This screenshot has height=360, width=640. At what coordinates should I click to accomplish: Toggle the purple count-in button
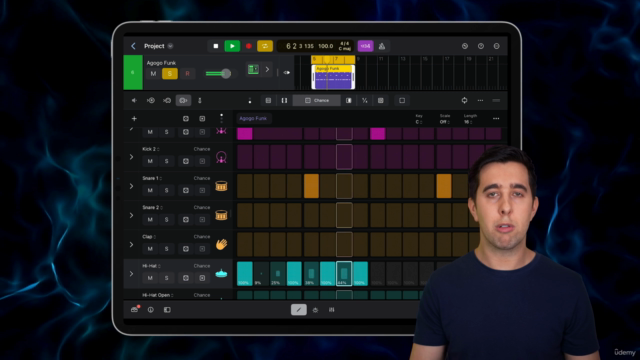[x=365, y=46]
